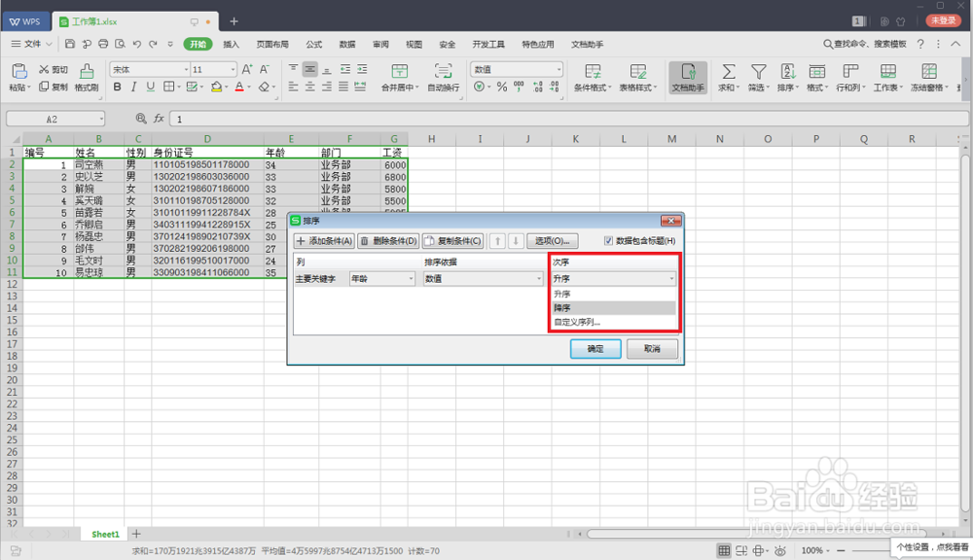Viewport: 973px width, 560px height.
Task: Click Copy Condition (复制条件) button
Action: point(453,240)
